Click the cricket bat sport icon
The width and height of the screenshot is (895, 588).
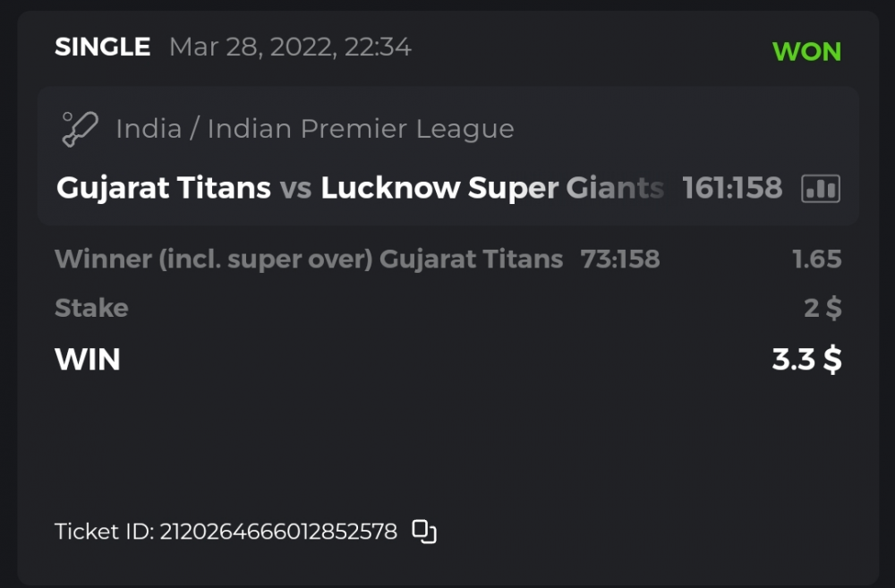80,129
